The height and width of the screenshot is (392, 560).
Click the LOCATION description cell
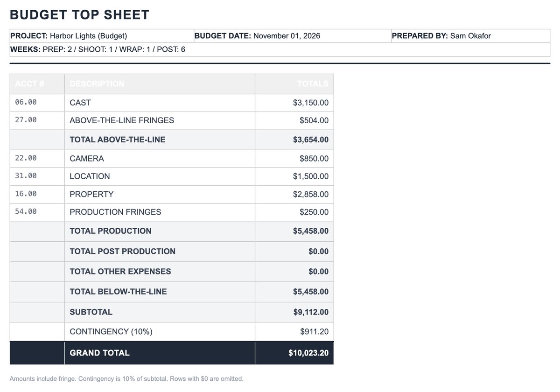click(160, 176)
